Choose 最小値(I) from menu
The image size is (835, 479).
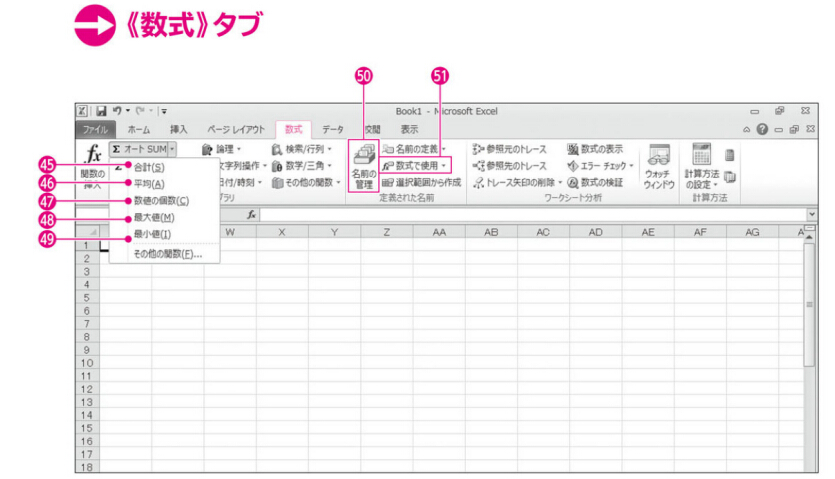165,234
